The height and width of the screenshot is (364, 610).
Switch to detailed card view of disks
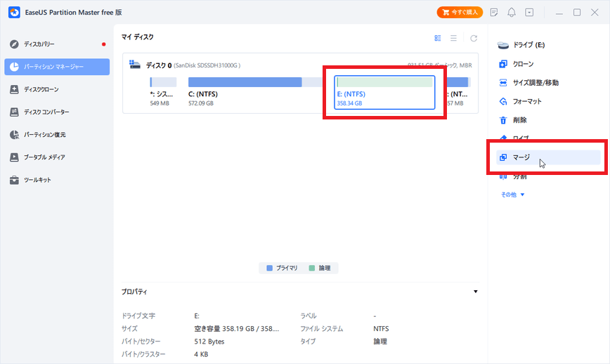pos(438,38)
